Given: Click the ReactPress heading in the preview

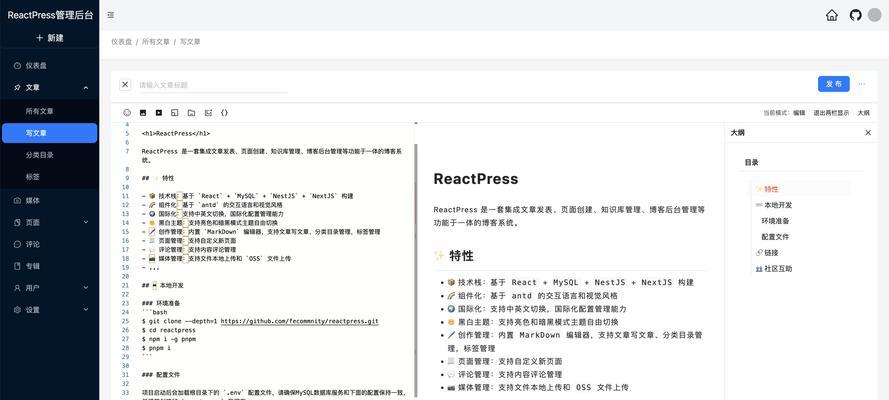Looking at the screenshot, I should [x=476, y=179].
